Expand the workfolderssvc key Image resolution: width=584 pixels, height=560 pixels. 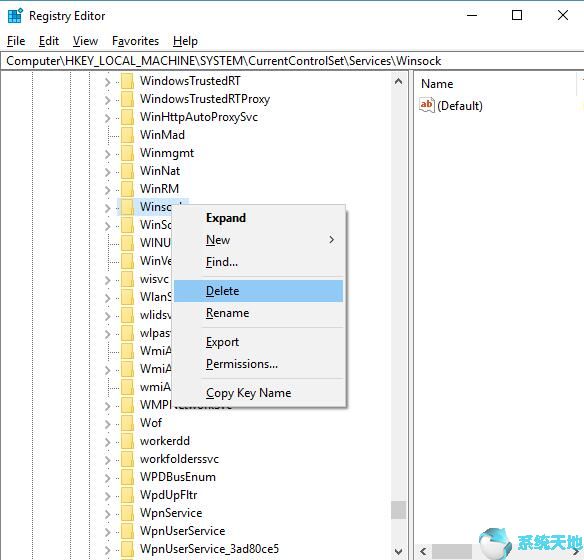point(108,460)
